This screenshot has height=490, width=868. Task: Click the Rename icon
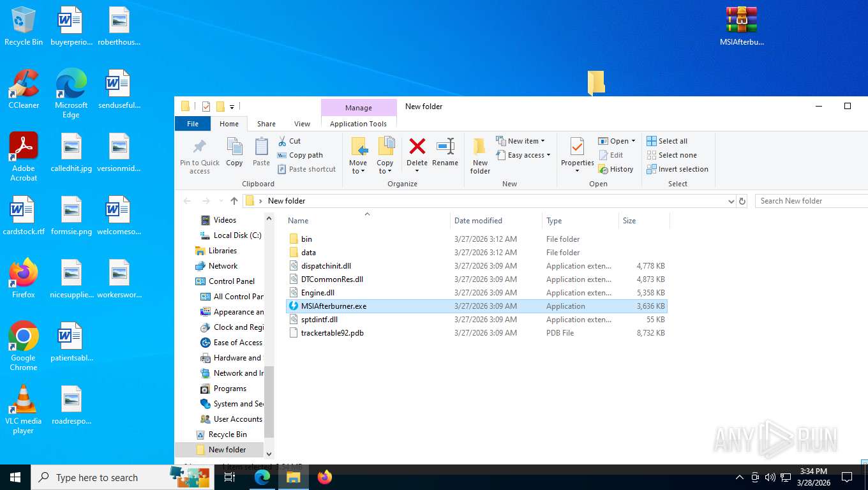(x=445, y=147)
